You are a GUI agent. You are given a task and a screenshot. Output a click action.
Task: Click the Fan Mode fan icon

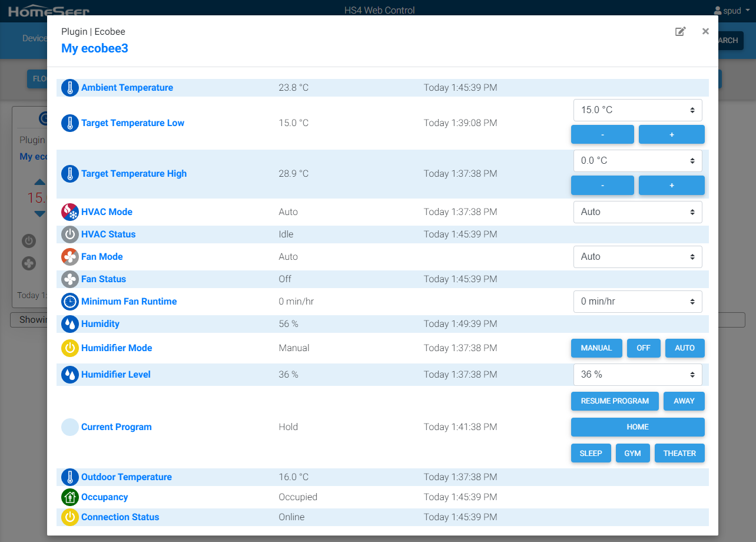pos(69,256)
